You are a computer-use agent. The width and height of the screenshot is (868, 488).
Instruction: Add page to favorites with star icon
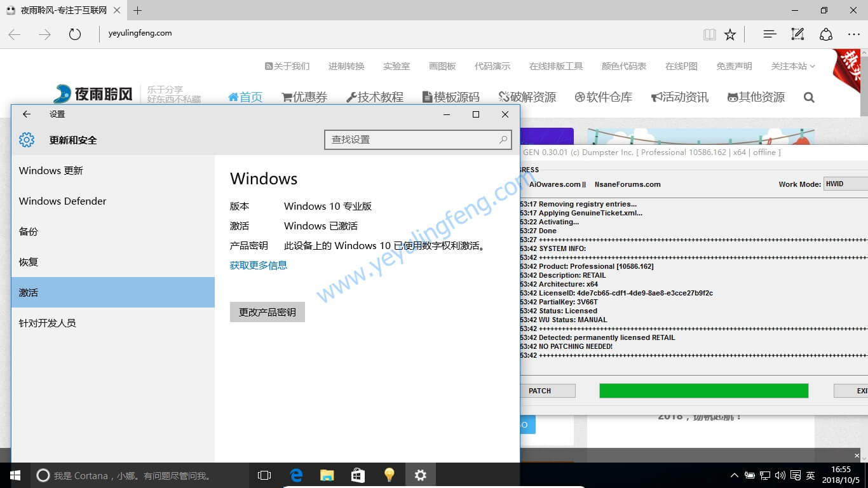click(x=730, y=34)
